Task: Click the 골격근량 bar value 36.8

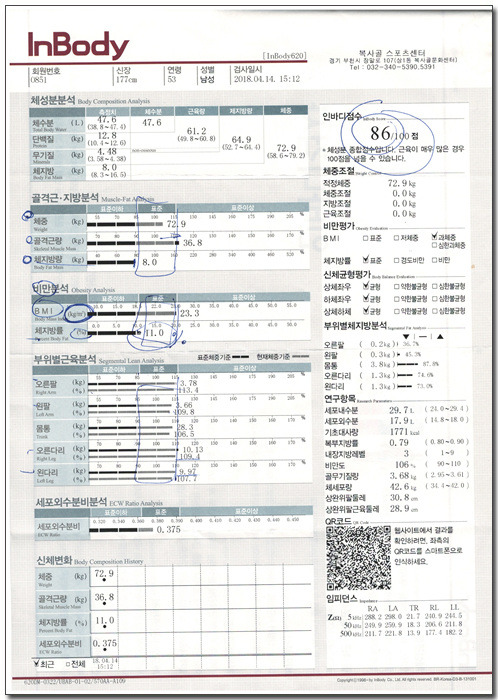Action: [x=192, y=243]
